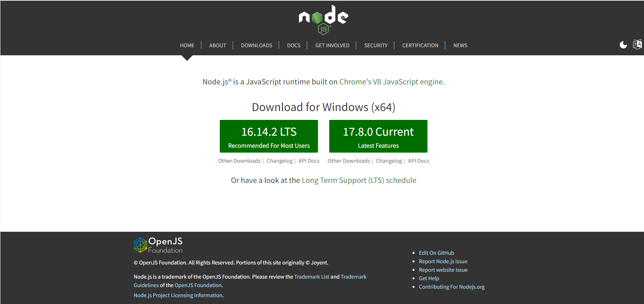Viewport: 644px width, 304px height.
Task: Open API Docs under 16.14.2 LTS
Action: (x=309, y=161)
